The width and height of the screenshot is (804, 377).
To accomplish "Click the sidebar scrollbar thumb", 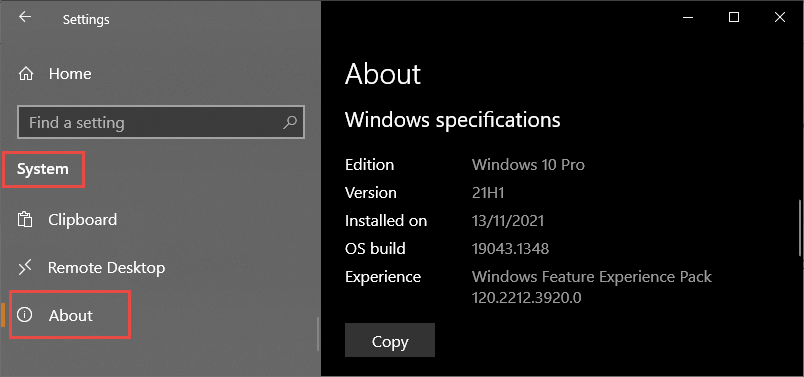I will [x=318, y=333].
